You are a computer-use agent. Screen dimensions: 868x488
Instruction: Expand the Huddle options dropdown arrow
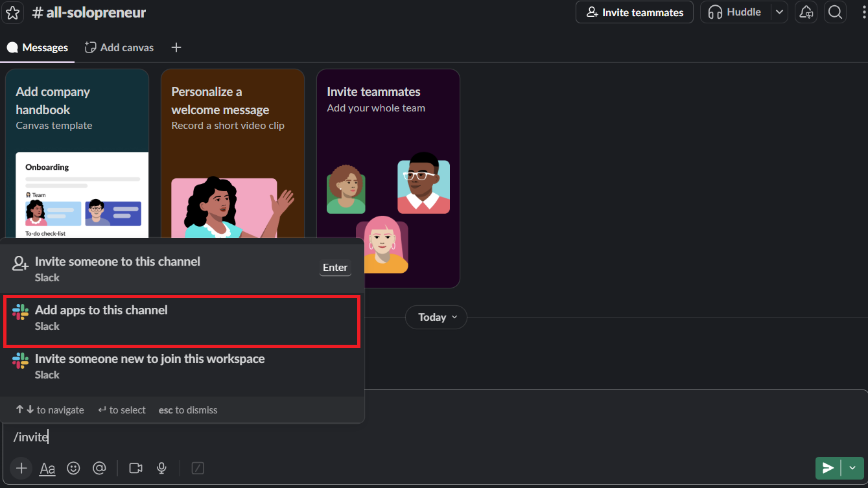pos(779,12)
